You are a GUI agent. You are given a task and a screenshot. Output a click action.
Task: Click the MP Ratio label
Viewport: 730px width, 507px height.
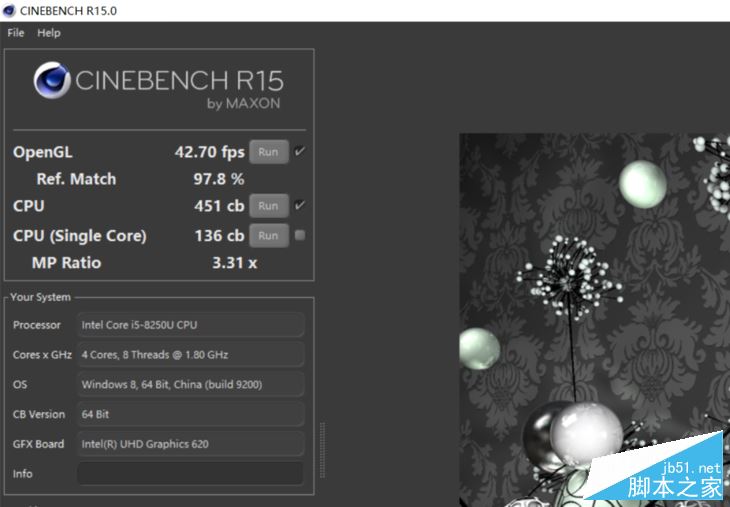pyautogui.click(x=67, y=263)
